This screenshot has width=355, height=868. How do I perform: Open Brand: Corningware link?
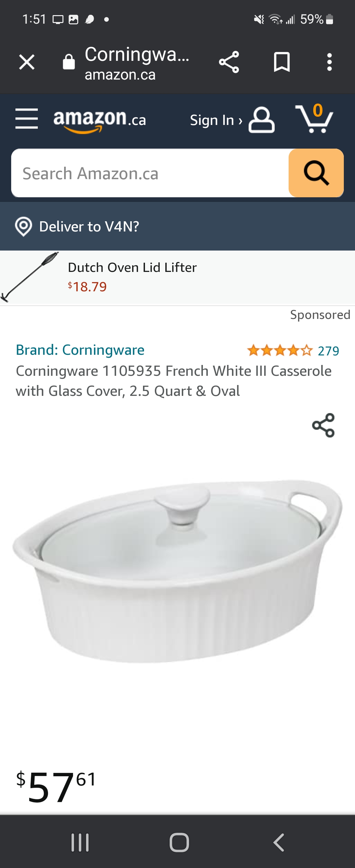pyautogui.click(x=80, y=350)
